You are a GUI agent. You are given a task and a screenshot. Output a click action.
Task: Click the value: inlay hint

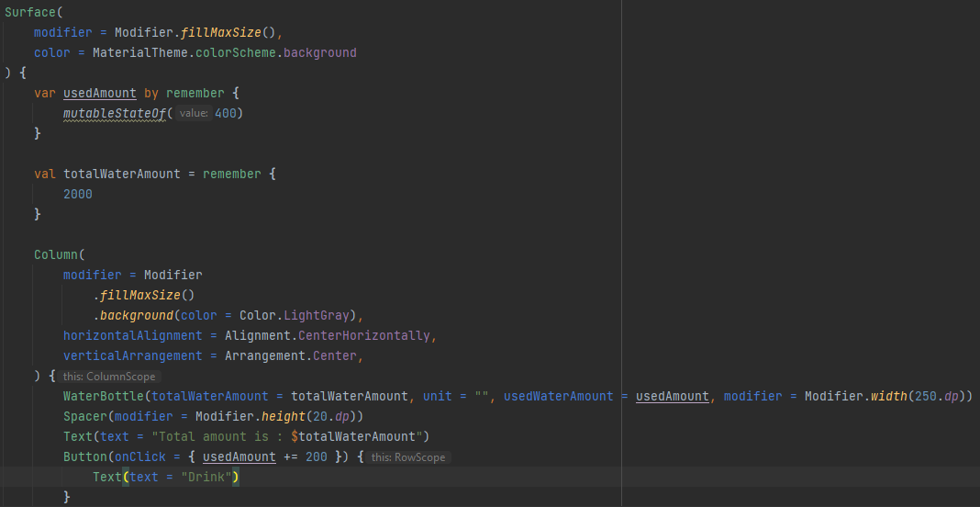193,113
